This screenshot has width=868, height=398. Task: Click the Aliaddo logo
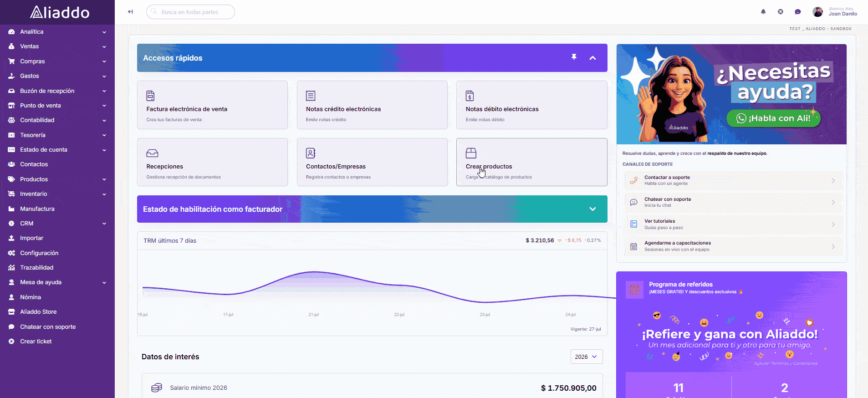(60, 12)
